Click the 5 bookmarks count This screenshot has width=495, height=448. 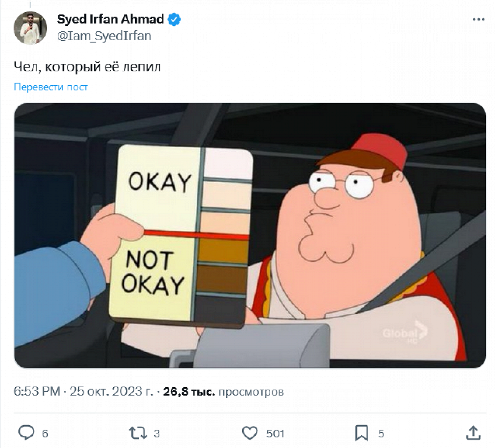[x=381, y=433]
